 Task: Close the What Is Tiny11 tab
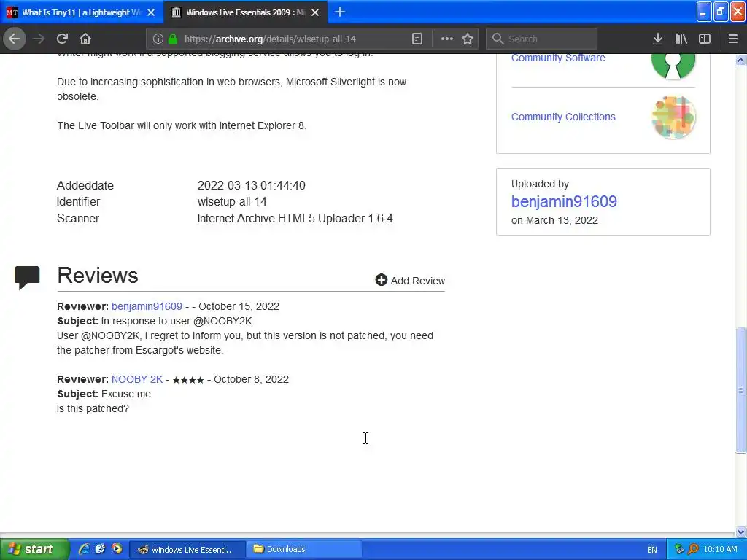point(151,12)
